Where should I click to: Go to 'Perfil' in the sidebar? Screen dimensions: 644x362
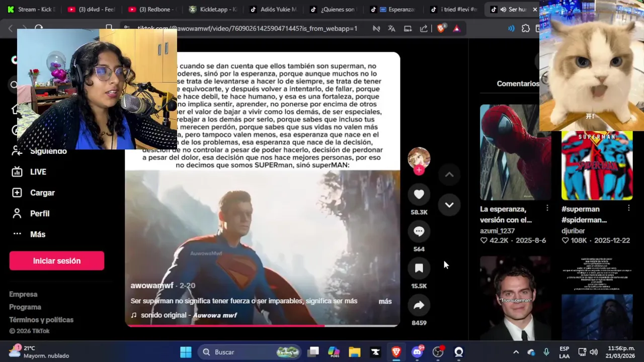31,214
